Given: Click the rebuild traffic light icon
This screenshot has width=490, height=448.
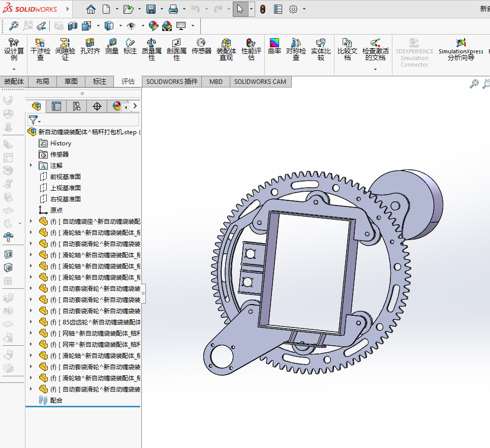Looking at the screenshot, I should coord(262,9).
